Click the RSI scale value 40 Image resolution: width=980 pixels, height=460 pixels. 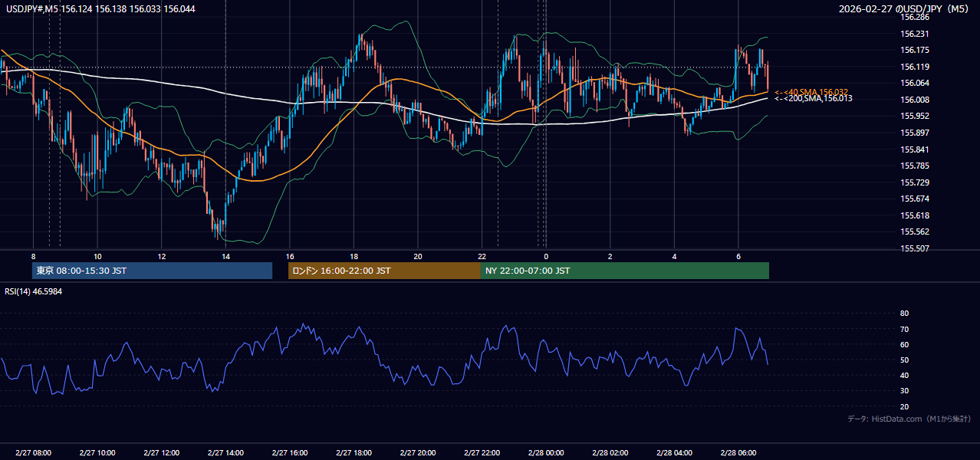tap(905, 375)
